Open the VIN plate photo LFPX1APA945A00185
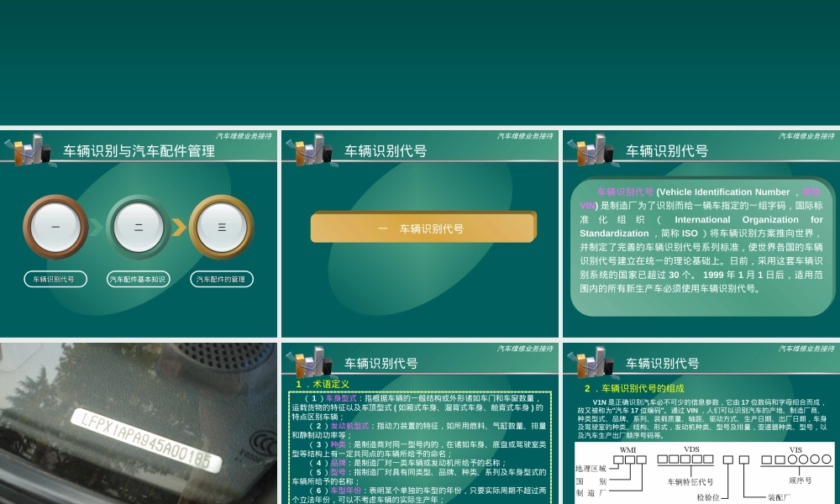 coord(139,423)
